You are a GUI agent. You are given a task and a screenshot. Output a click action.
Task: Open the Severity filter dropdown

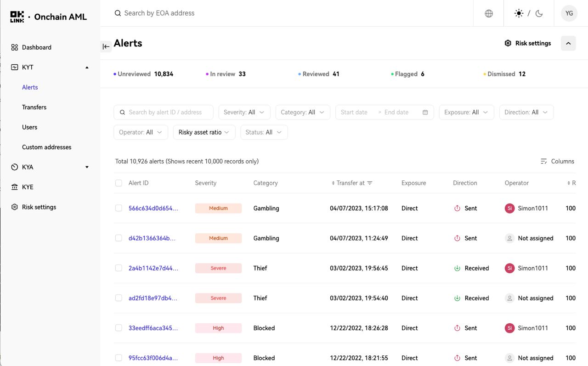tap(244, 113)
